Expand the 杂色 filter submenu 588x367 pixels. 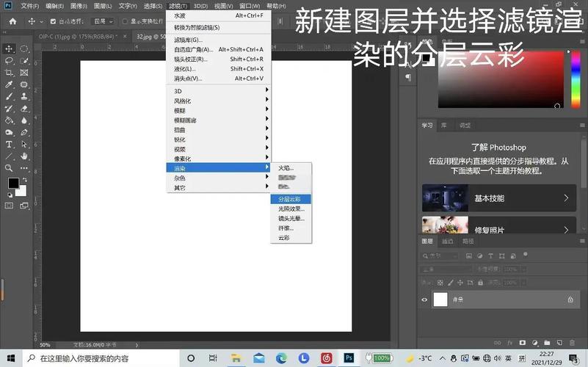[218, 178]
